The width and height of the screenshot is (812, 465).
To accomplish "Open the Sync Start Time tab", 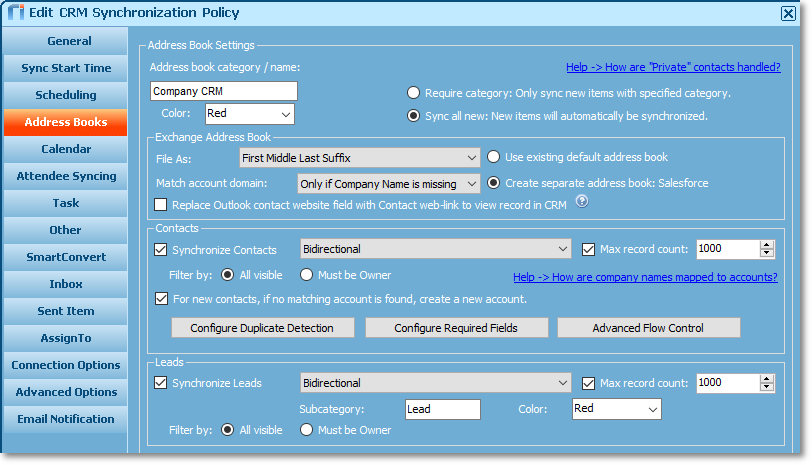I will 66,68.
